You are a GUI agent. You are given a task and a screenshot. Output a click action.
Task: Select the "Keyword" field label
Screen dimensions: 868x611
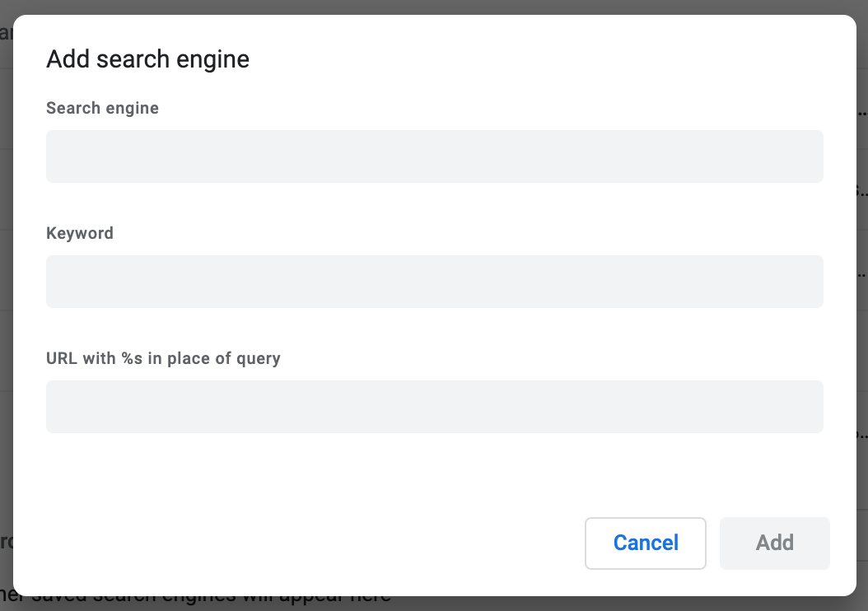80,233
